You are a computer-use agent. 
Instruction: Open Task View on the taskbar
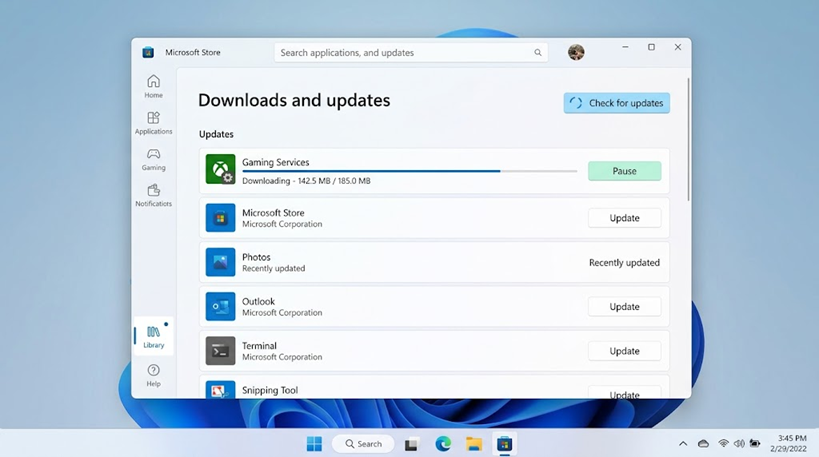coord(412,444)
